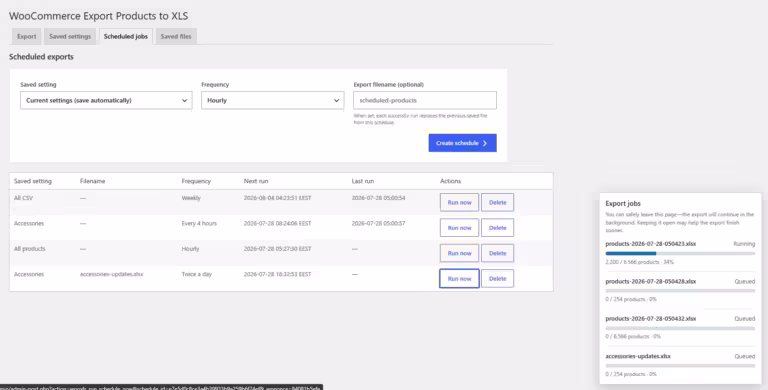768x390 pixels.
Task: Click next run 2026-08-04 04:23:51 EEST
Action: pos(277,198)
